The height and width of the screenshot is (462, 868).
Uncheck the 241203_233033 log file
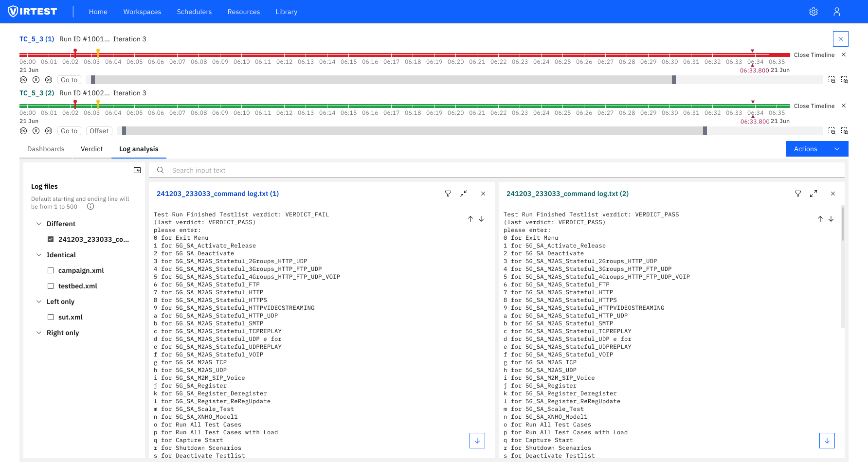[x=51, y=239]
